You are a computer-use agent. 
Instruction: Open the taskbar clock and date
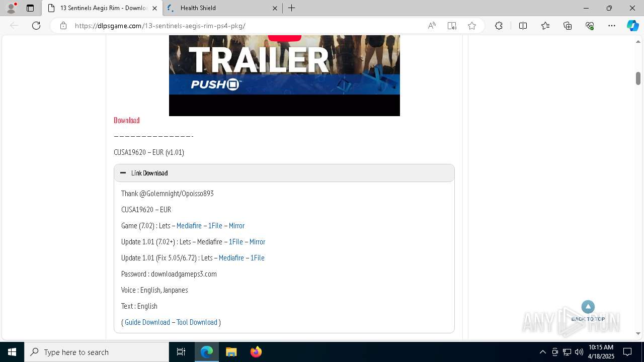[601, 352]
